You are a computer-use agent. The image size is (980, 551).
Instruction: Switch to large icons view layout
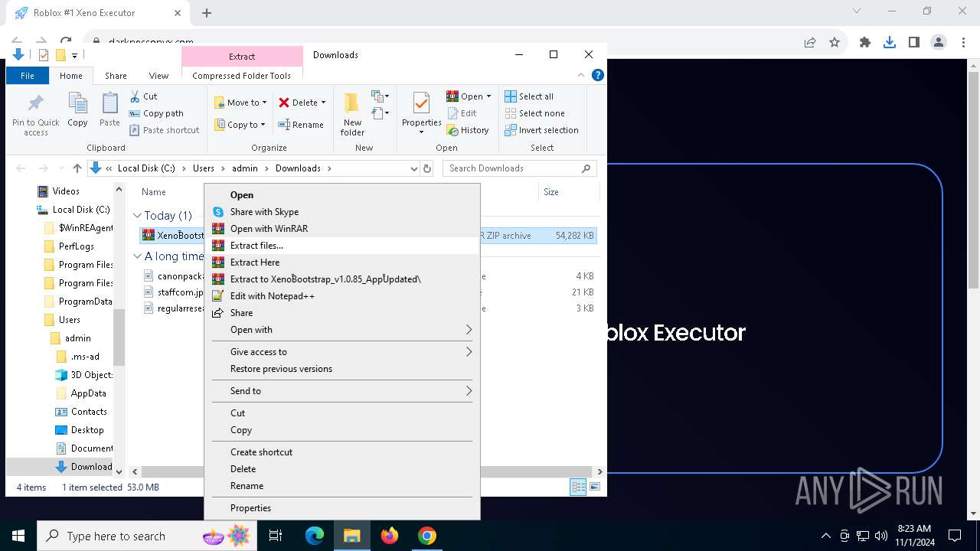coord(595,487)
